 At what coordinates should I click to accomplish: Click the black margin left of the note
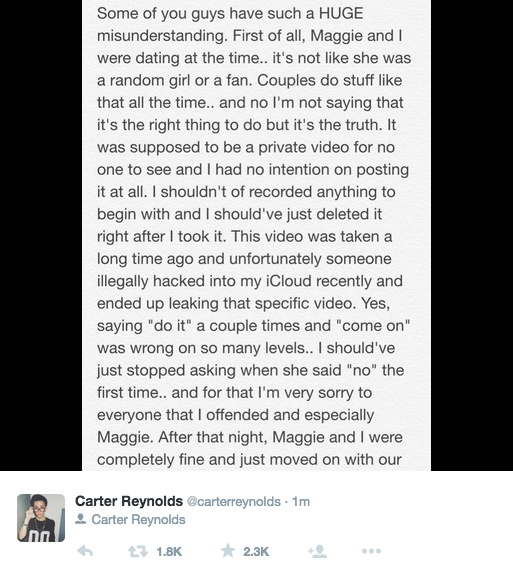tap(41, 235)
